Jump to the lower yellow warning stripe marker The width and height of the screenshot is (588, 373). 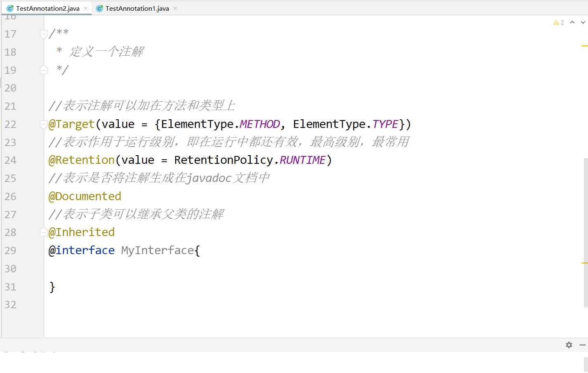tap(585, 263)
